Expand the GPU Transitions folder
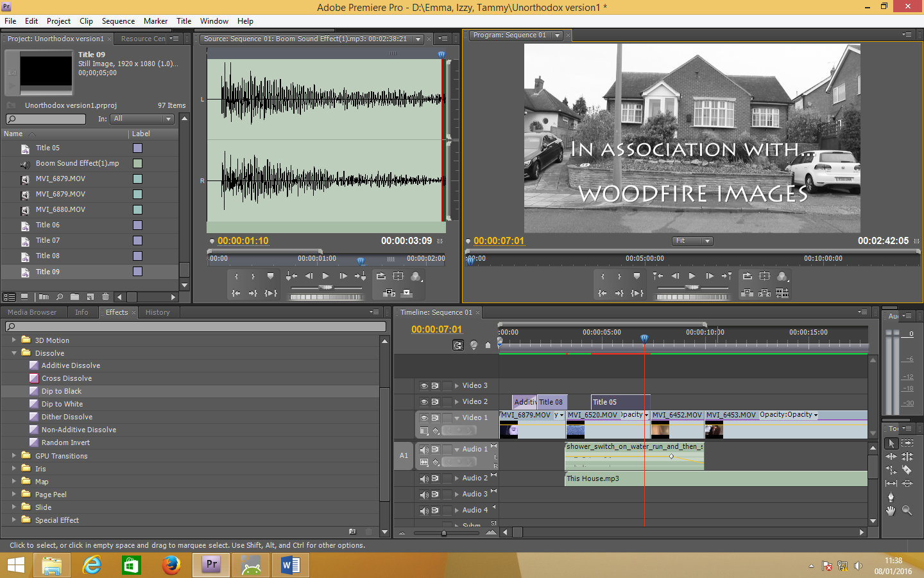The image size is (924, 578). tap(14, 456)
